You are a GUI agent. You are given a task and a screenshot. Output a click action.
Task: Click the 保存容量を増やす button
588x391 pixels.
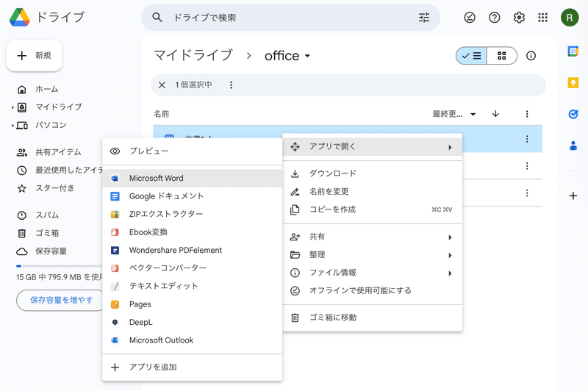(62, 300)
